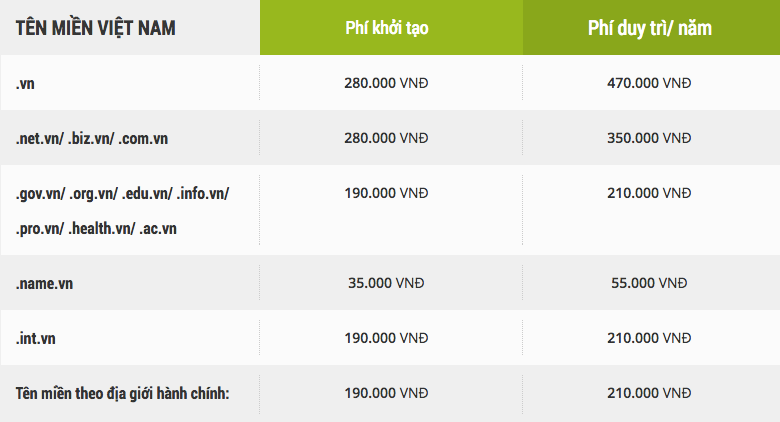Click .int.vn row maintenance fee 210.000 VNĐ

tap(649, 338)
